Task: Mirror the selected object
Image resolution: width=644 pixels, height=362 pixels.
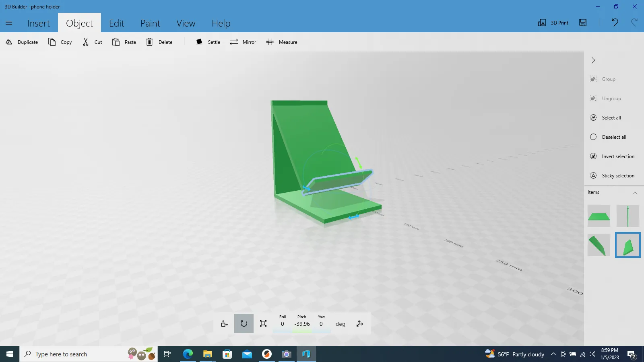Action: coord(243,42)
